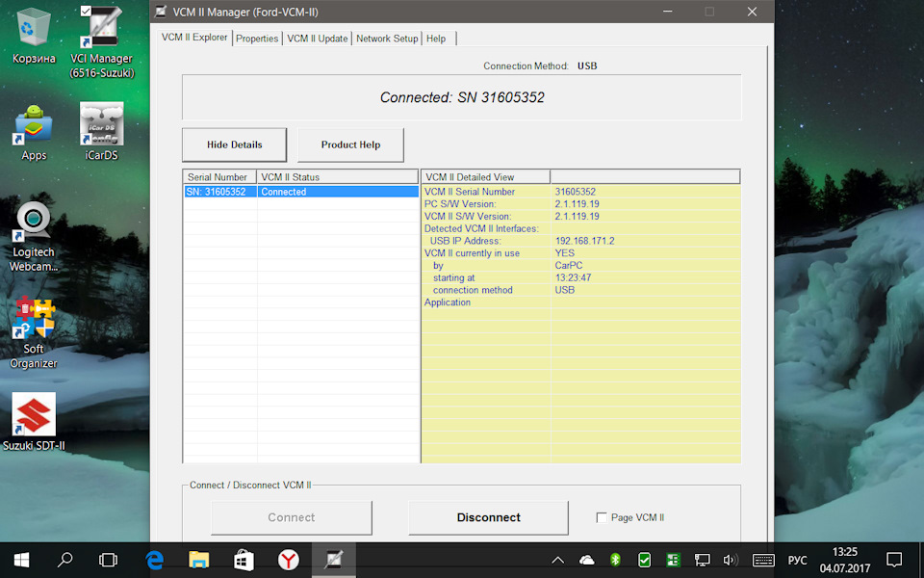Screen dimensions: 924x578
Task: Open Windows Store from the taskbar
Action: 244,560
